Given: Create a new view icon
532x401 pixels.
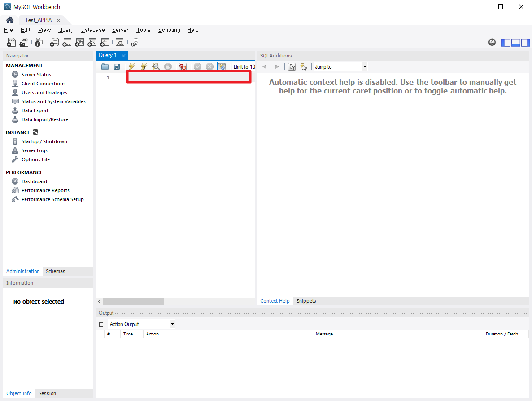Looking at the screenshot, I should (79, 42).
